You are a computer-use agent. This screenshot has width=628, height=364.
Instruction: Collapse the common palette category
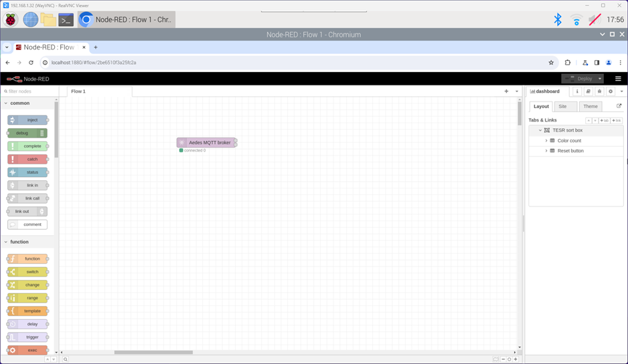pyautogui.click(x=6, y=104)
